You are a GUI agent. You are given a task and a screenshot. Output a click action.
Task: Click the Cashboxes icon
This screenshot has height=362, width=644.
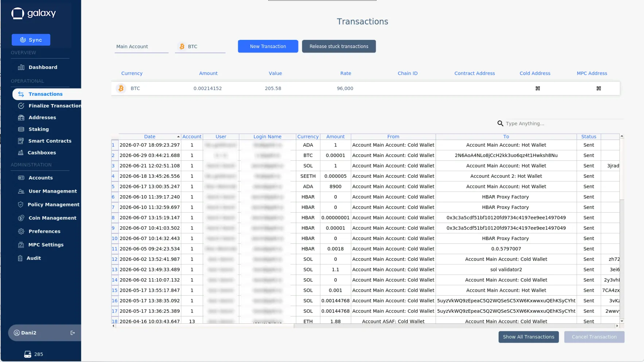pos(21,153)
